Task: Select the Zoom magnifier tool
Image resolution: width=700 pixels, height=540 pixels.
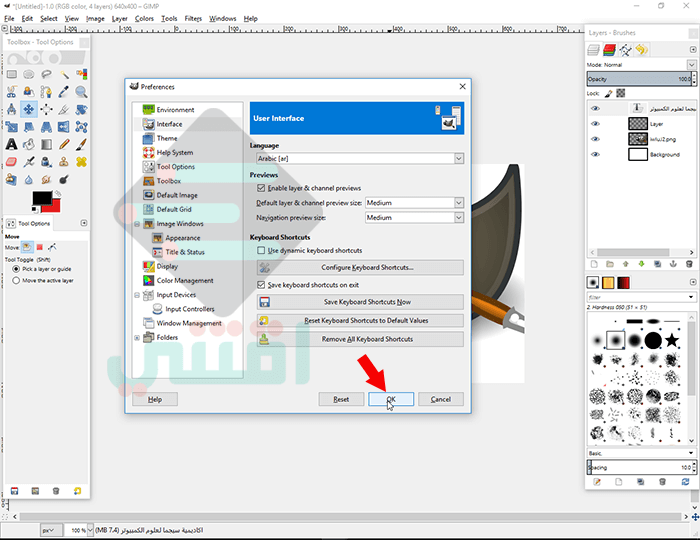Action: [81, 92]
